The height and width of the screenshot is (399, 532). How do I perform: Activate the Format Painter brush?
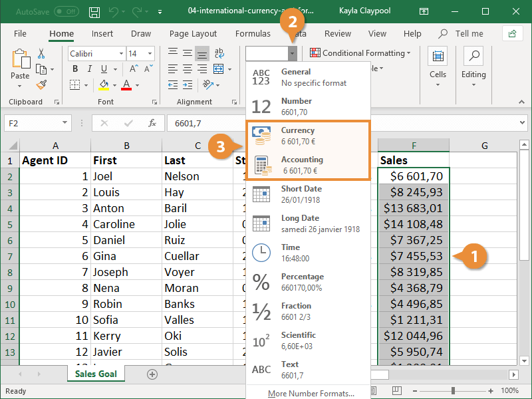coord(41,84)
